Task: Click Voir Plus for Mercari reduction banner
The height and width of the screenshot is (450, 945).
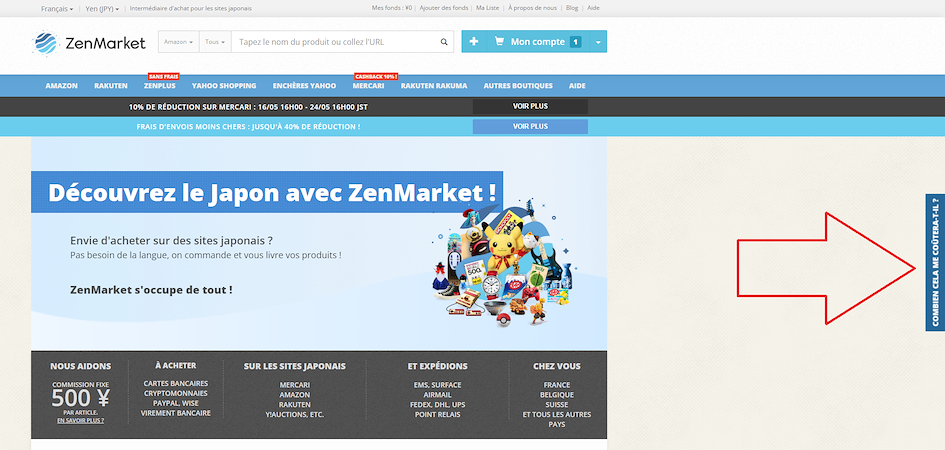Action: pyautogui.click(x=530, y=106)
